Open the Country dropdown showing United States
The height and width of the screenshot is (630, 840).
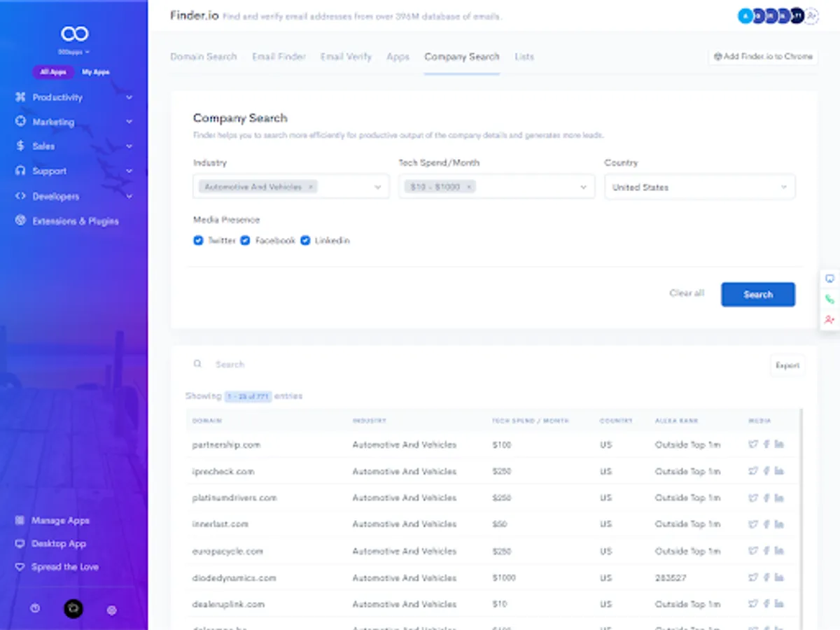(700, 187)
